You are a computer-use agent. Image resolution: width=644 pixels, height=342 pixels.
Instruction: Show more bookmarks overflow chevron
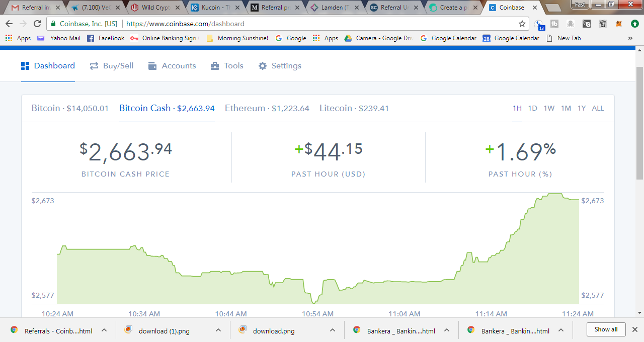click(x=630, y=38)
